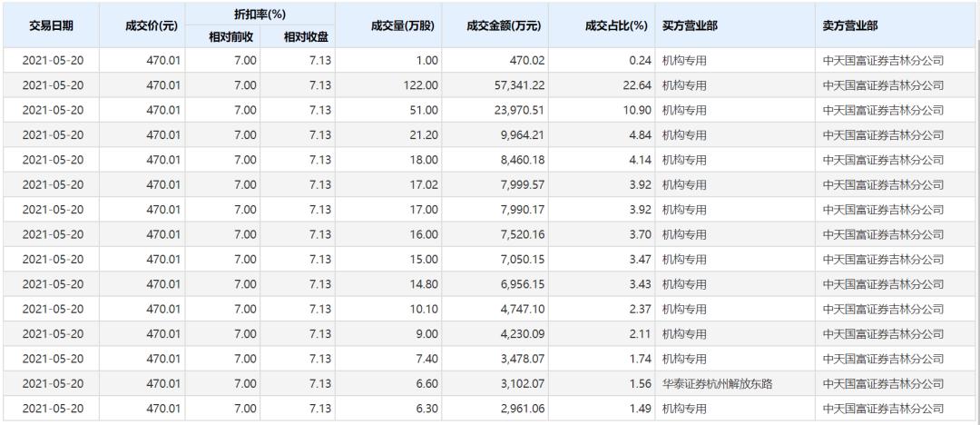This screenshot has width=980, height=425.
Task: Select volume cell 6.60
Action: pos(427,384)
